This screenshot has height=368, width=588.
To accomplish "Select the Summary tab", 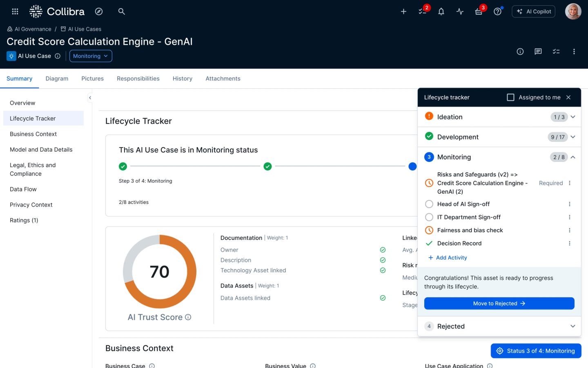I will coord(19,79).
